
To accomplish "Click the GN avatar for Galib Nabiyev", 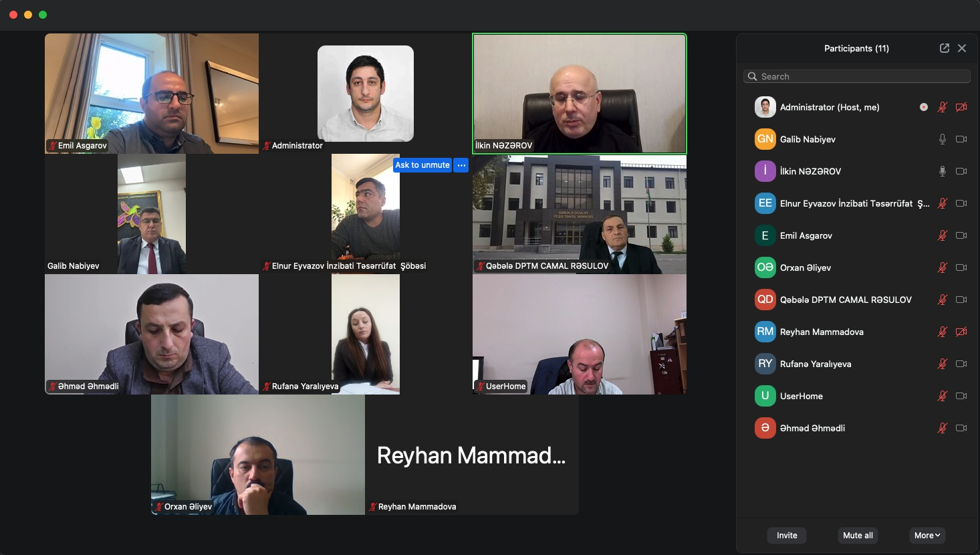I will pos(765,139).
